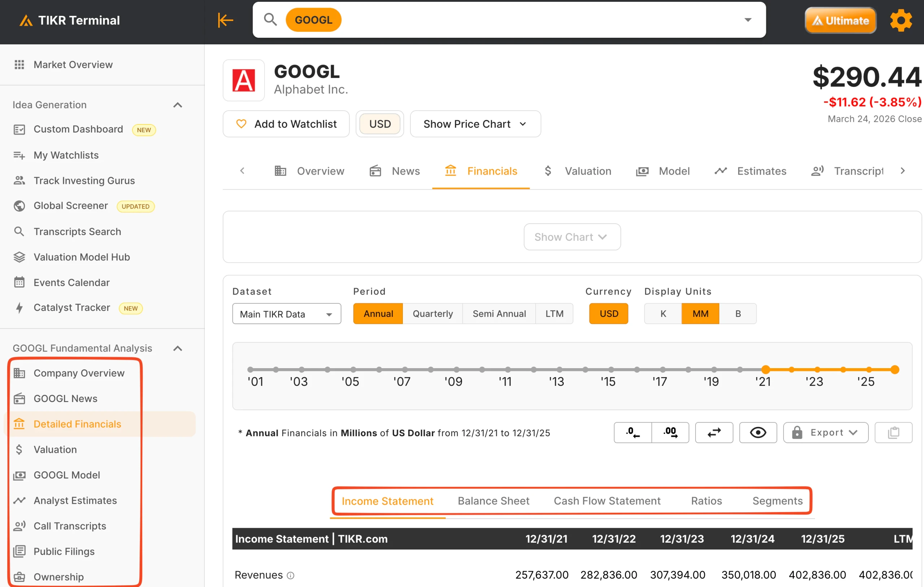Click the swap column order icon

pyautogui.click(x=714, y=432)
